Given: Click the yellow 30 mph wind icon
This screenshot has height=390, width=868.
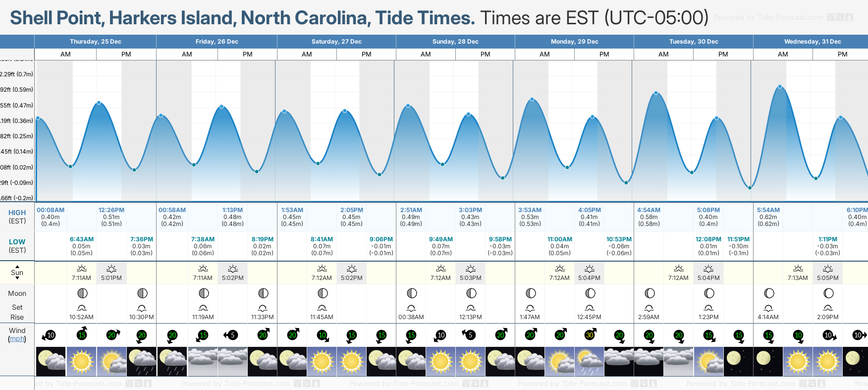Looking at the screenshot, I should (590, 335).
